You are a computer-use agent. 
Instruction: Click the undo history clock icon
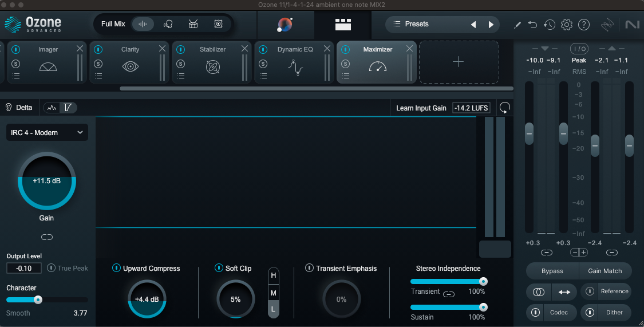pyautogui.click(x=550, y=25)
